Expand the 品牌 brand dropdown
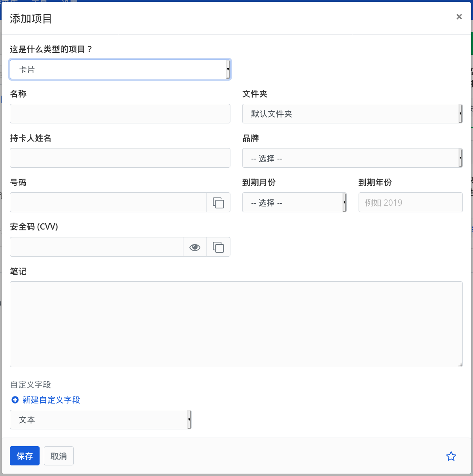This screenshot has height=476, width=473. point(352,158)
